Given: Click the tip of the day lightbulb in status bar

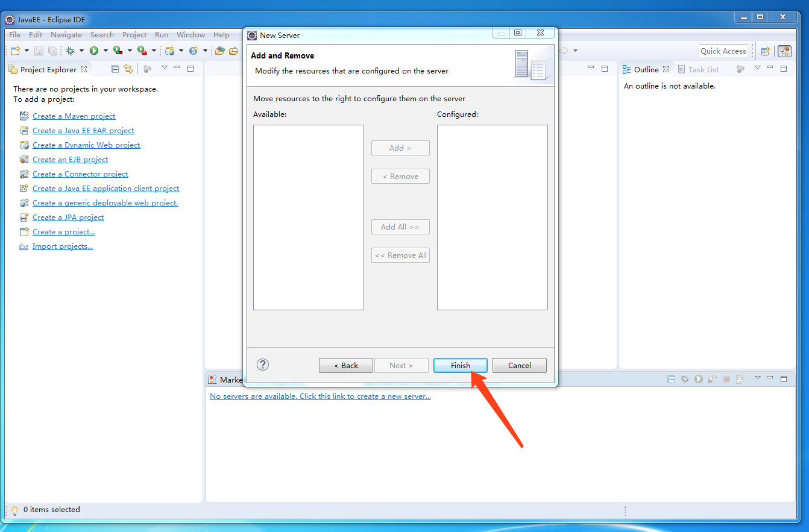Looking at the screenshot, I should (x=14, y=510).
